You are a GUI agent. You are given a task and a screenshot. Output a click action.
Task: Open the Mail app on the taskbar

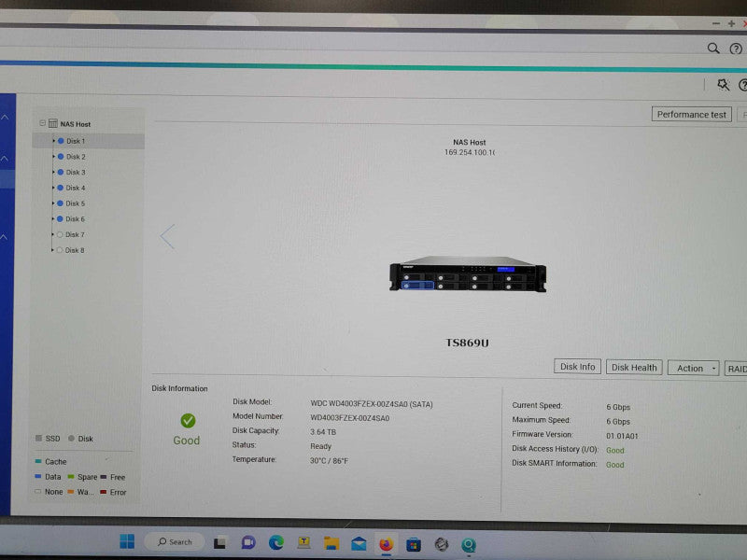pyautogui.click(x=359, y=543)
